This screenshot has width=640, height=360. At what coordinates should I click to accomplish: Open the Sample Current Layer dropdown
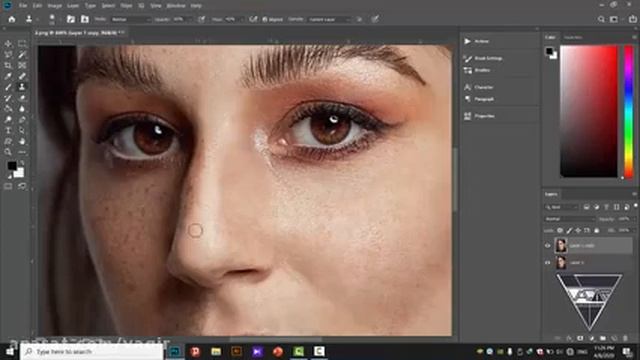[330, 19]
